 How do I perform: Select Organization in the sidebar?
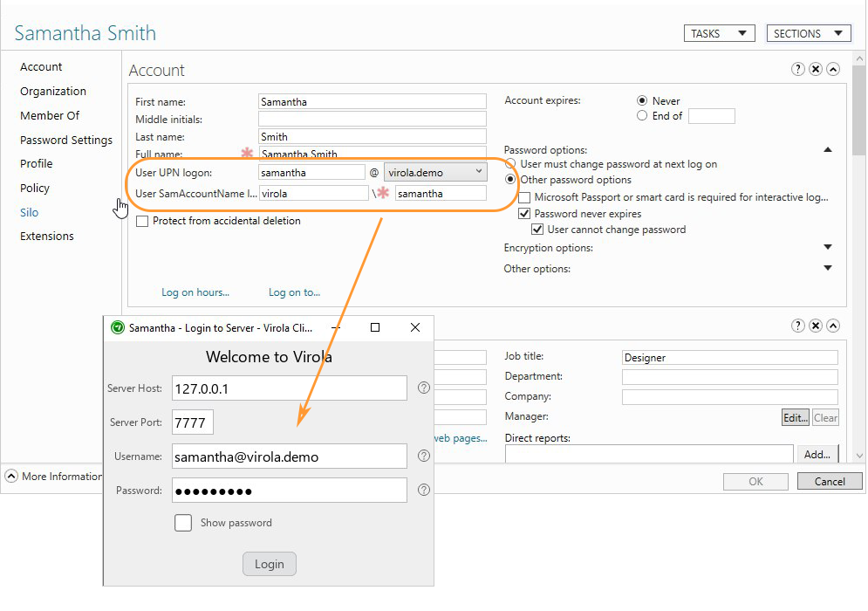click(x=53, y=91)
